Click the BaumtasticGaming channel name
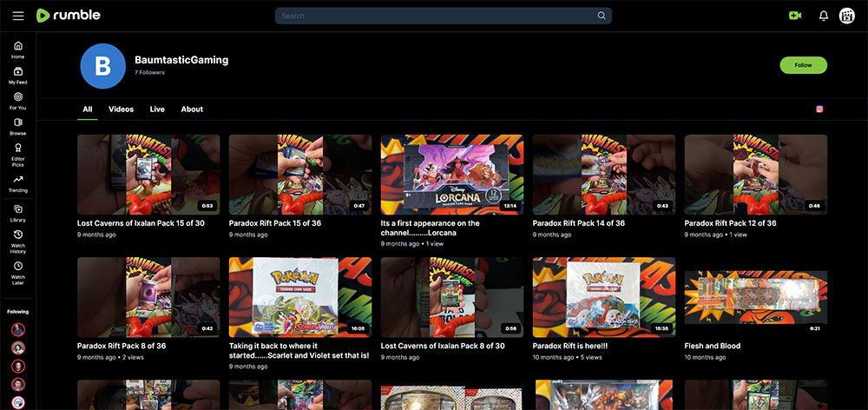Screen dimensions: 868x410 (x=181, y=60)
